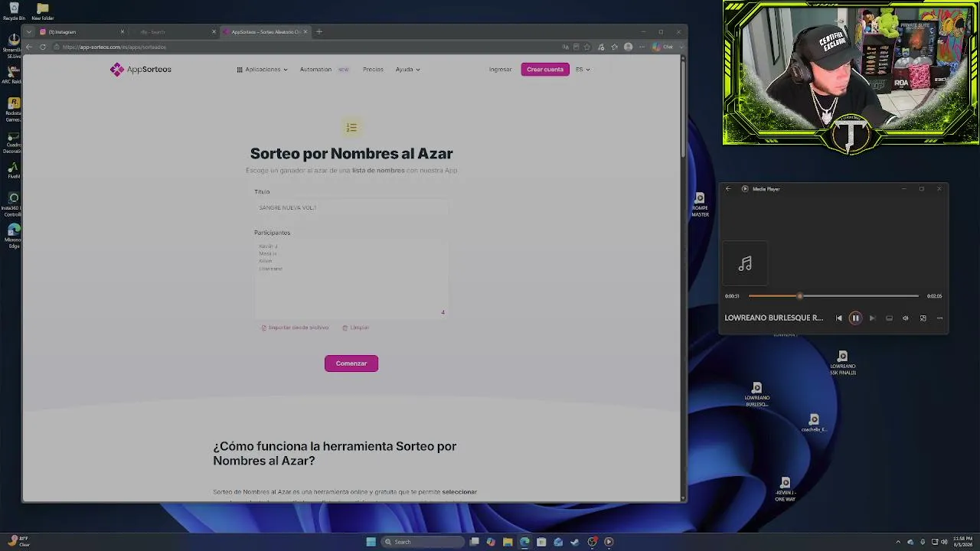Switch to the search browser tab
Viewport: 980px width, 551px height.
point(174,32)
